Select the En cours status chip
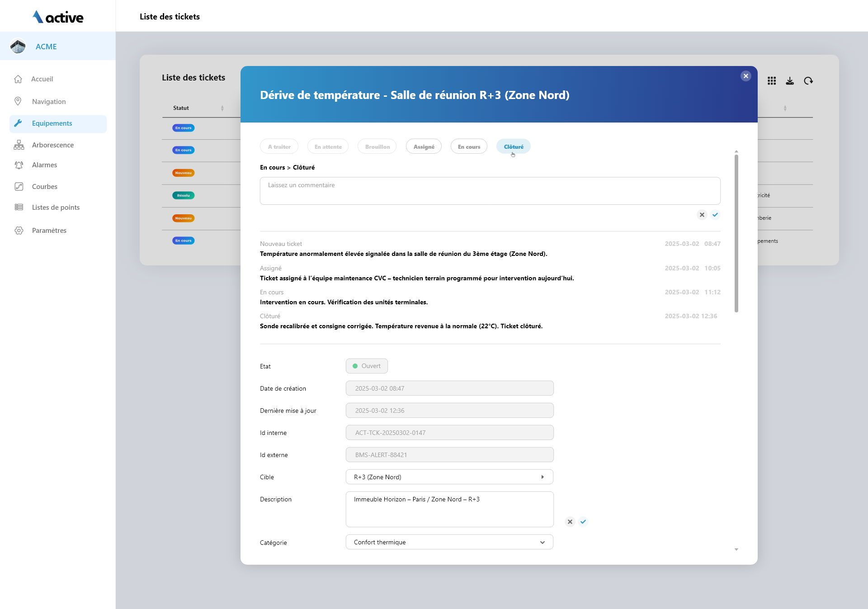The height and width of the screenshot is (609, 868). (x=469, y=146)
